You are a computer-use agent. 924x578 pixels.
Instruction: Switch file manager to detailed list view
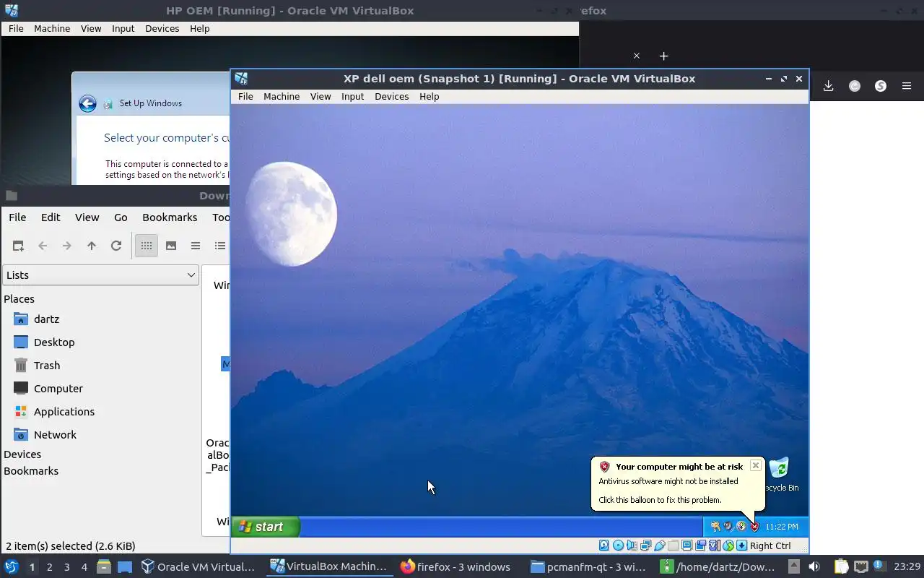coord(220,246)
